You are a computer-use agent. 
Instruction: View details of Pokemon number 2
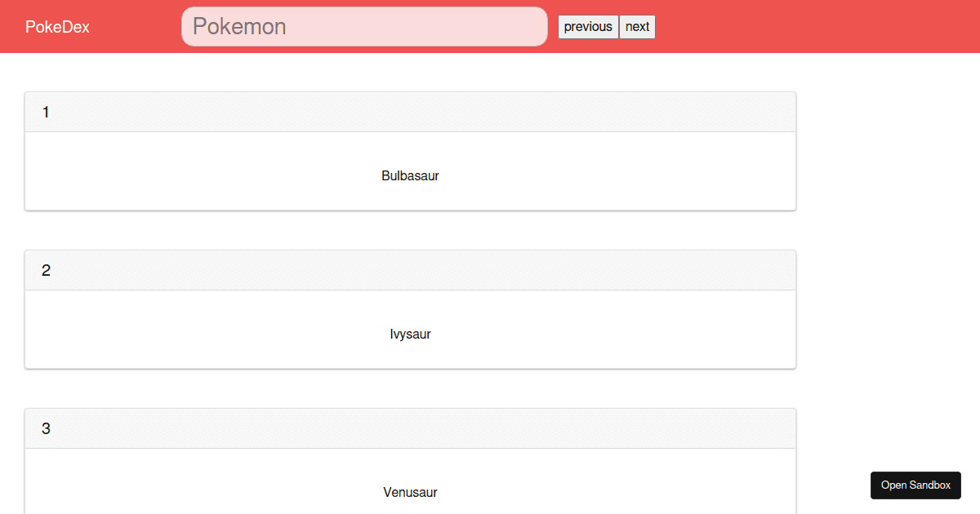click(x=410, y=310)
